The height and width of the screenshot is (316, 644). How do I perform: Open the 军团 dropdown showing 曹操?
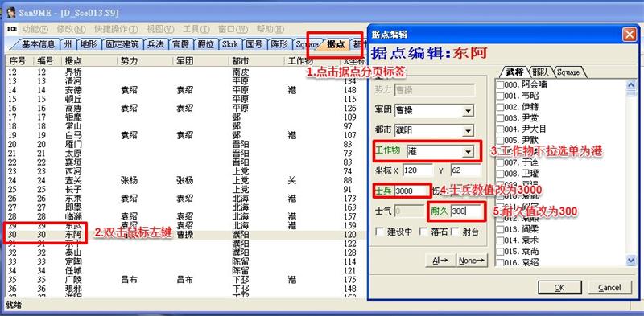[468, 110]
